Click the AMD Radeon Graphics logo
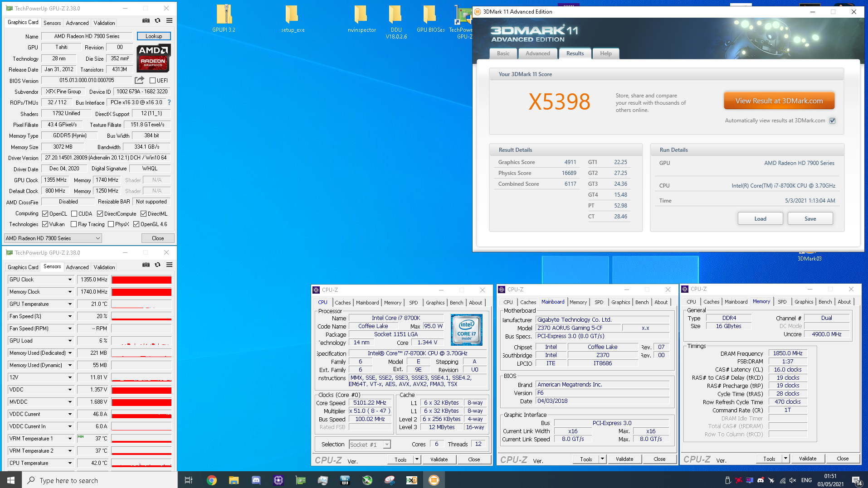The image size is (868, 488). [153, 58]
